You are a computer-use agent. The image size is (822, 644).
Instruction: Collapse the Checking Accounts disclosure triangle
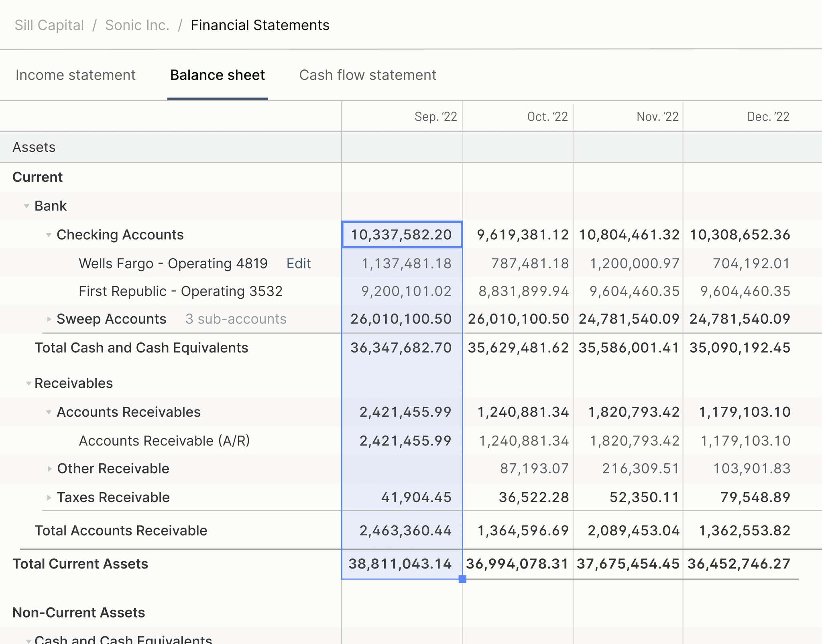click(x=49, y=235)
